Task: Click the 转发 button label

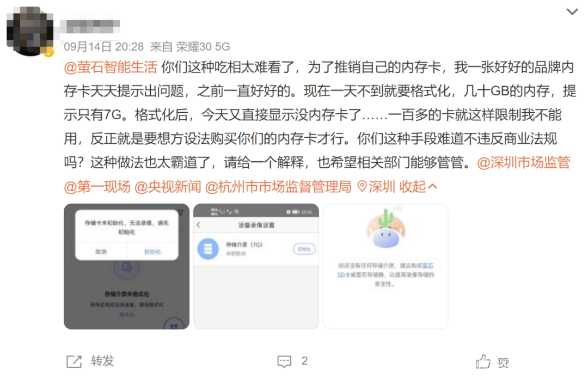Action: pos(102,361)
